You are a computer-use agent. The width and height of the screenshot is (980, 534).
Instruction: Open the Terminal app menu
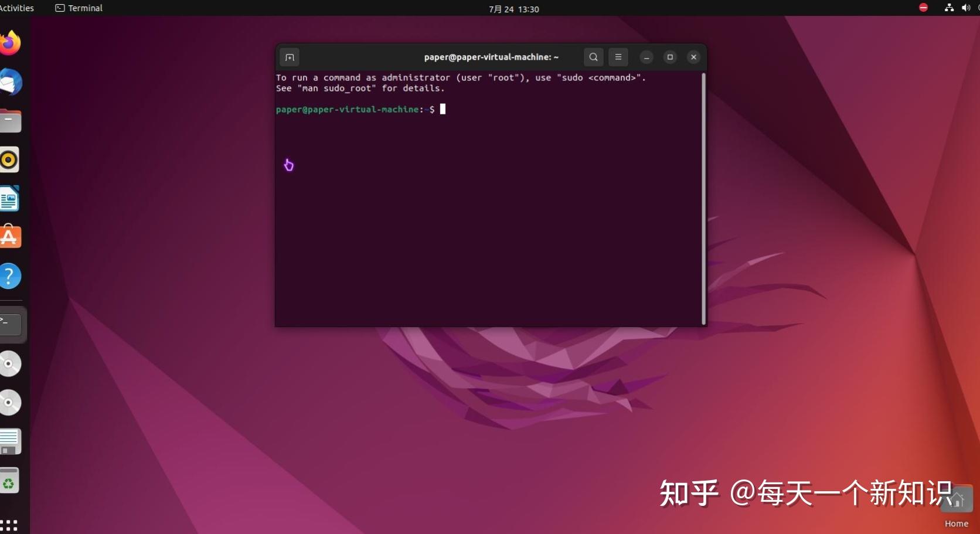coord(78,8)
